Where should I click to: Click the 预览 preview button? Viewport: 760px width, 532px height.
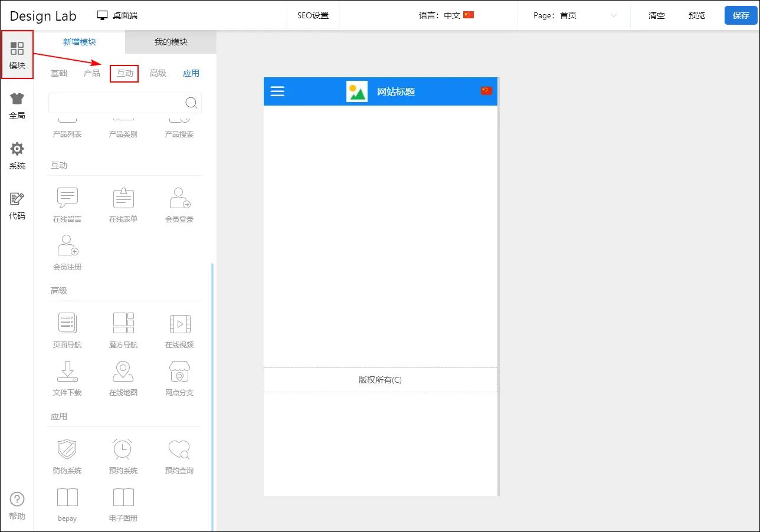tap(696, 16)
